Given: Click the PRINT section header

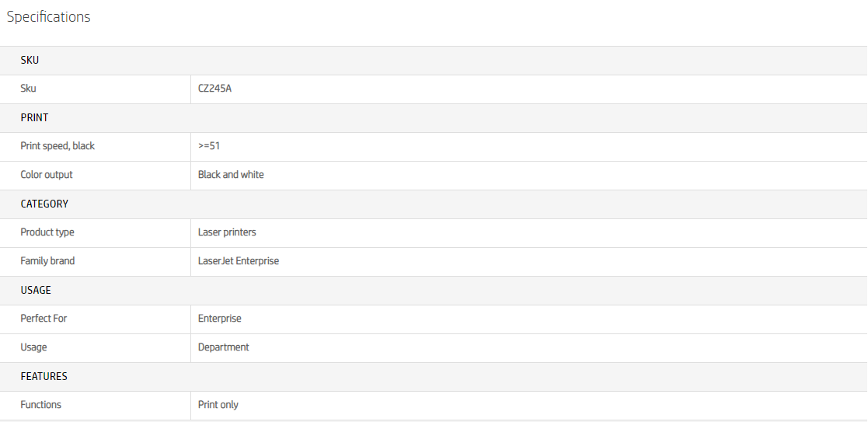Looking at the screenshot, I should pyautogui.click(x=34, y=118).
